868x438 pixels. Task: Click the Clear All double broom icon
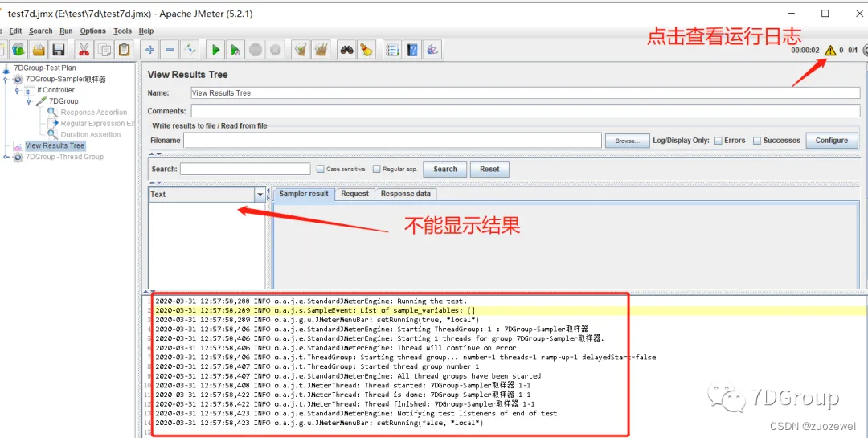pos(321,50)
